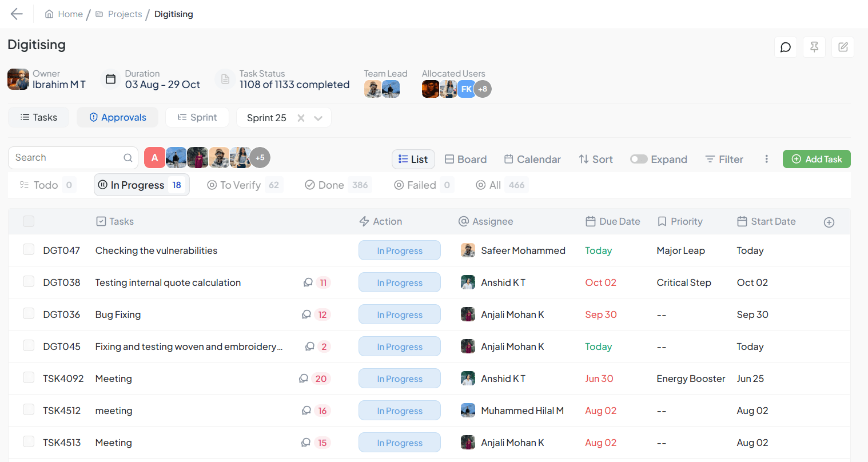Go to Projects in the breadcrumb
This screenshot has height=462, width=868.
[124, 14]
